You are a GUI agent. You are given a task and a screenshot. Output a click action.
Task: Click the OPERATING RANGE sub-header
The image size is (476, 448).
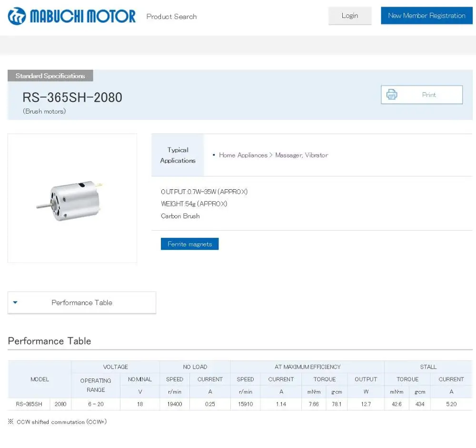pos(96,385)
